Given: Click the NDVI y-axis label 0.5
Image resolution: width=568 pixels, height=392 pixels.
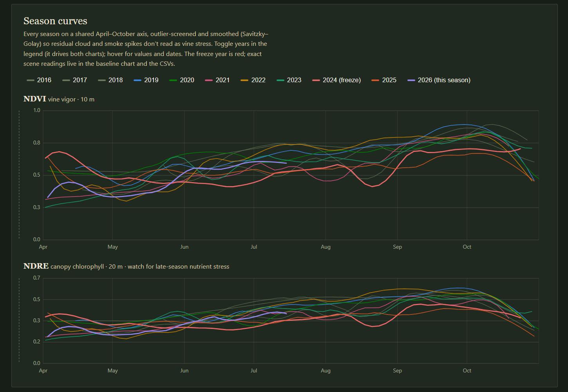Looking at the screenshot, I should (37, 175).
